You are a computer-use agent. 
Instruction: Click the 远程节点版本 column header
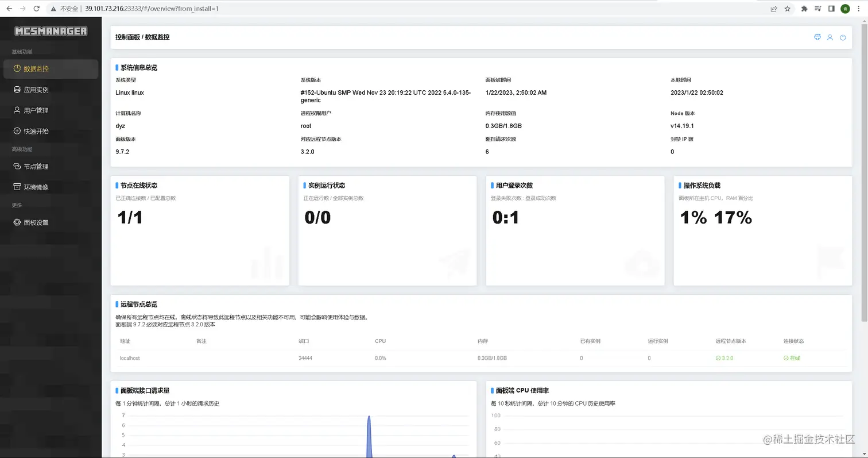pyautogui.click(x=731, y=341)
